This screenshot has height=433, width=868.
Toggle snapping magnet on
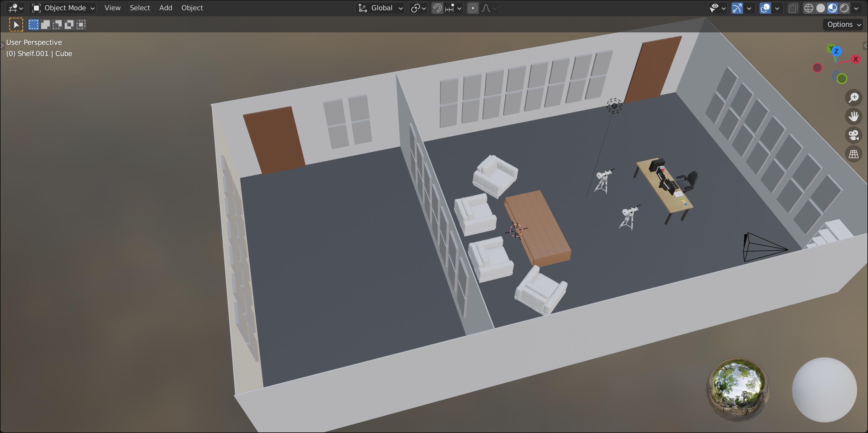pyautogui.click(x=437, y=8)
